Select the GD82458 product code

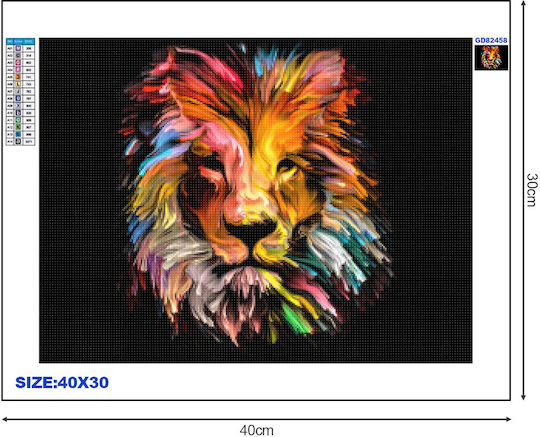click(491, 41)
